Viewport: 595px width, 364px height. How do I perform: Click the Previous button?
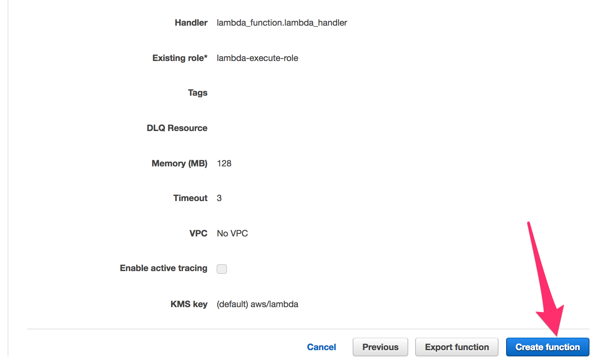(380, 347)
